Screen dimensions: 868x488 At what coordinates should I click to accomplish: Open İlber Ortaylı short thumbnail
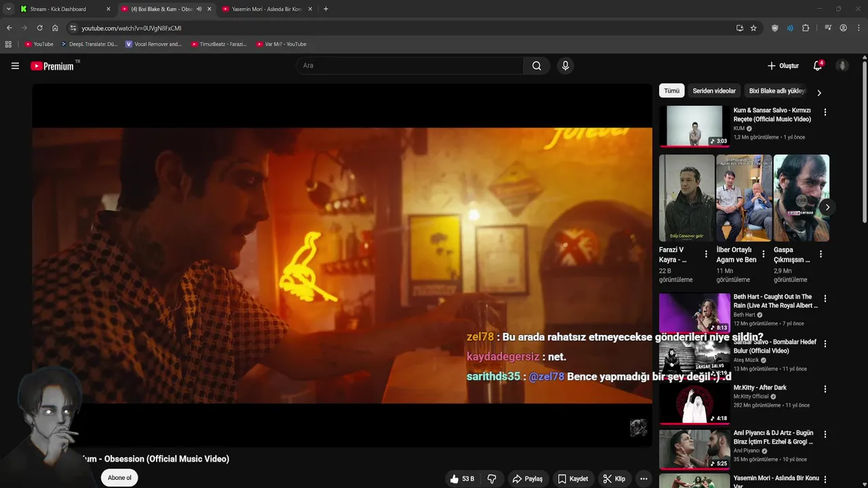click(744, 198)
